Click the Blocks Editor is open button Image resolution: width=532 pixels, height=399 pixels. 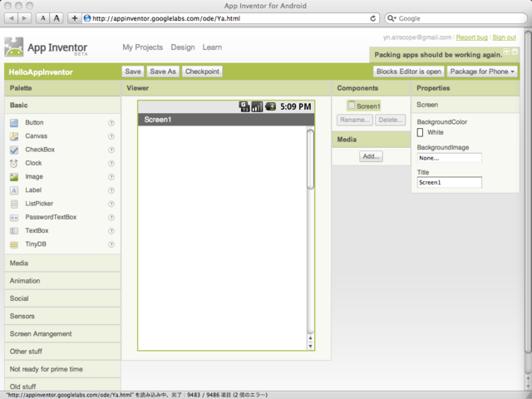(408, 71)
